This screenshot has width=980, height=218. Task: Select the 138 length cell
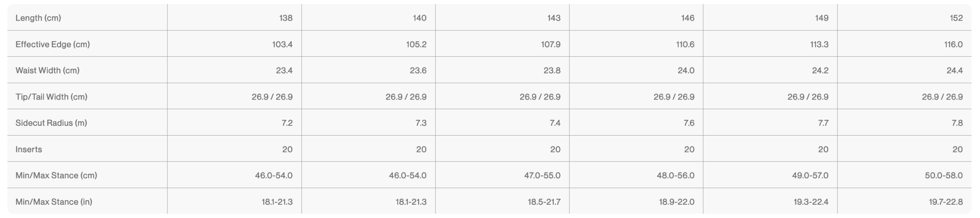(x=286, y=18)
